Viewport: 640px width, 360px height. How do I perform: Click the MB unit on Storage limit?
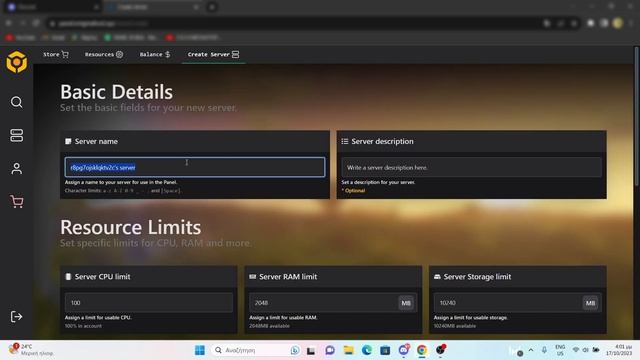click(x=590, y=303)
